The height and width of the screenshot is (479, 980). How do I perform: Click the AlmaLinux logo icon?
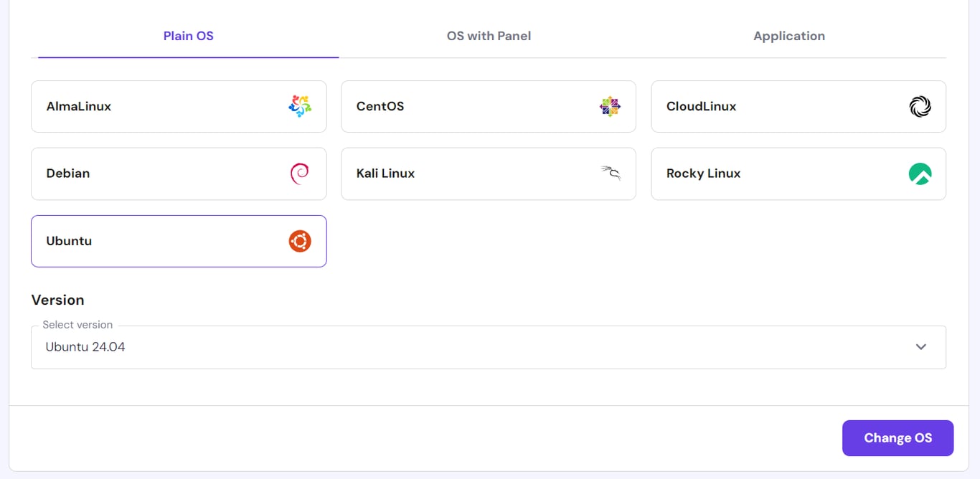point(301,106)
